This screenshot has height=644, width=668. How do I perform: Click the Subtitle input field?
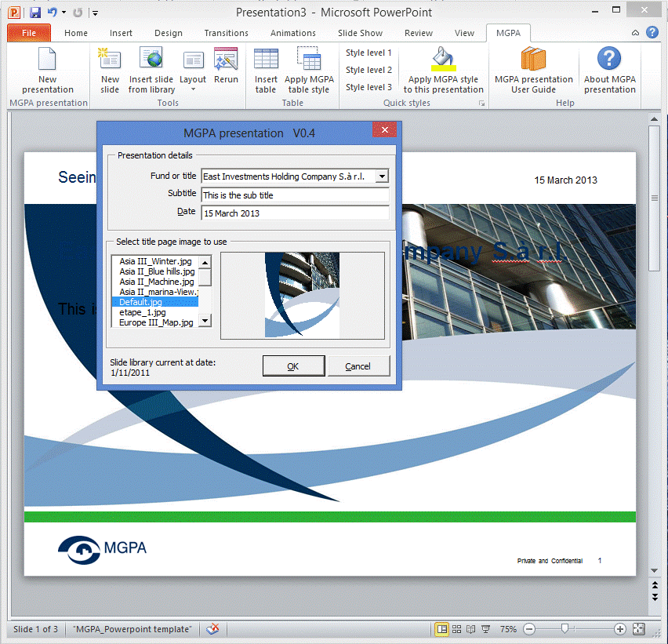(x=295, y=195)
